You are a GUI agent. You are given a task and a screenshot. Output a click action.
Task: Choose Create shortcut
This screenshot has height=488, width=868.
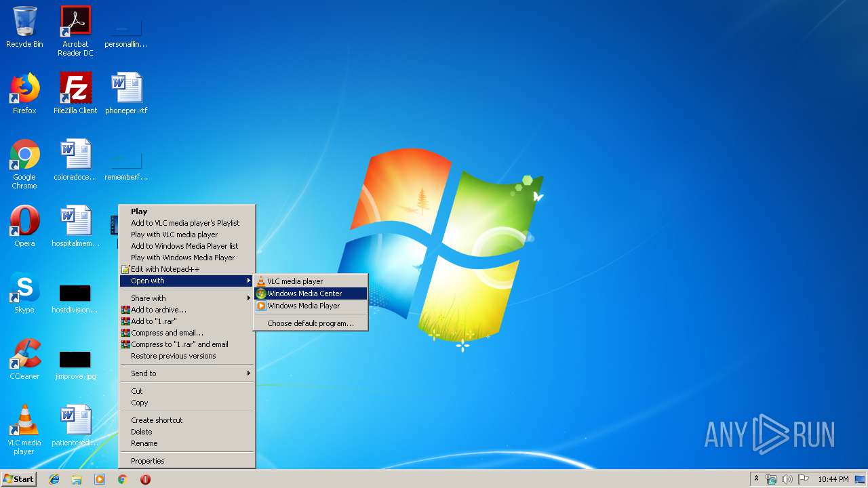coord(187,420)
